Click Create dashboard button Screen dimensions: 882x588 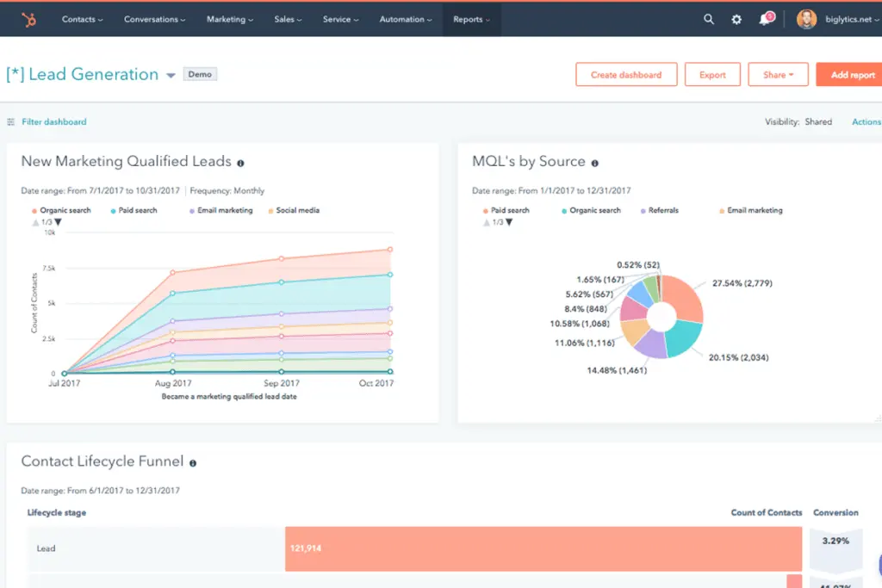click(x=626, y=75)
